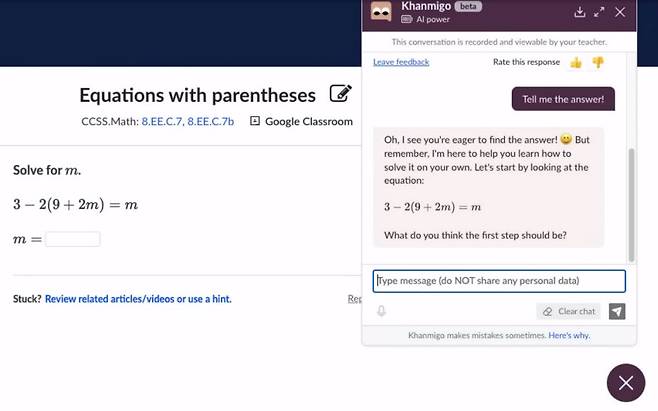Click the chat conversation scrollbar
This screenshot has width=658, height=411.
pos(630,200)
